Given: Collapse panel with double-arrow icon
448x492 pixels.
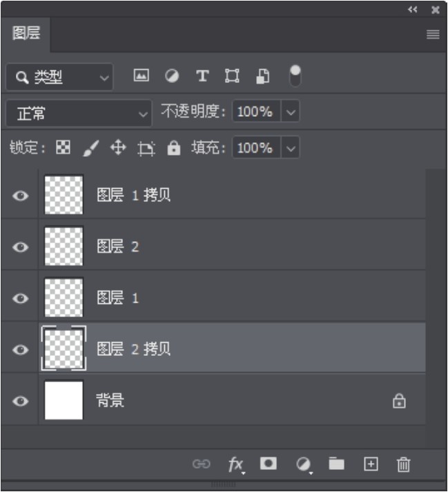Looking at the screenshot, I should (413, 10).
